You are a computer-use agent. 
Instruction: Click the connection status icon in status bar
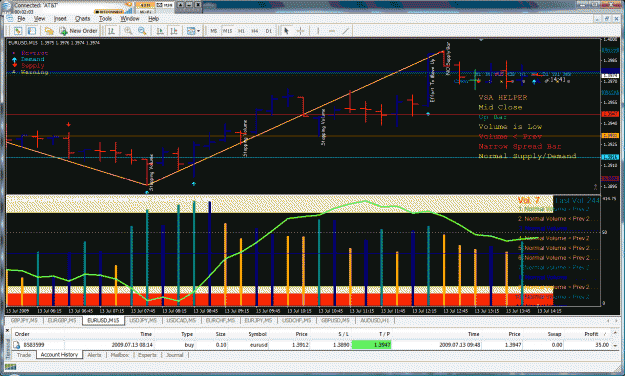(x=10, y=367)
